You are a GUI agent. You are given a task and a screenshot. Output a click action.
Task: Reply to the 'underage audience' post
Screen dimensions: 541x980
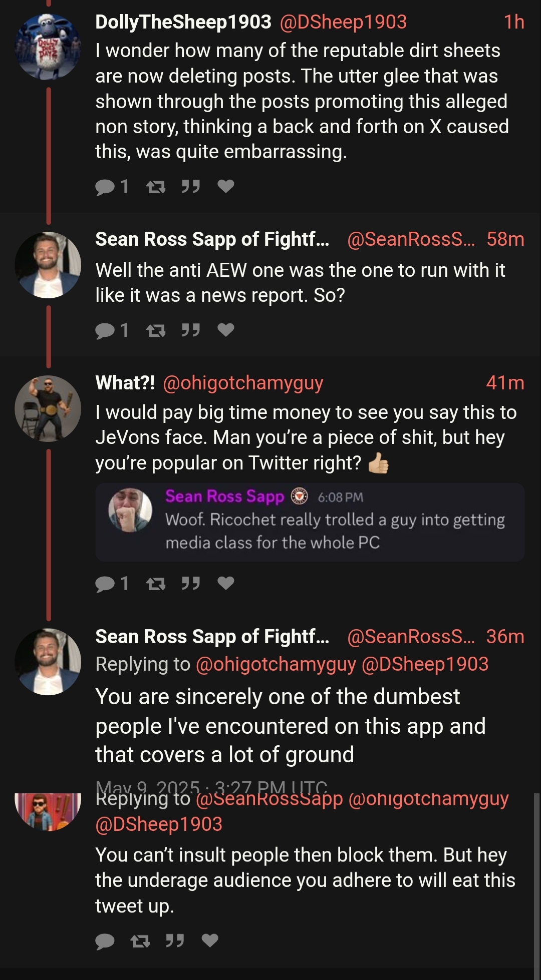pyautogui.click(x=105, y=941)
